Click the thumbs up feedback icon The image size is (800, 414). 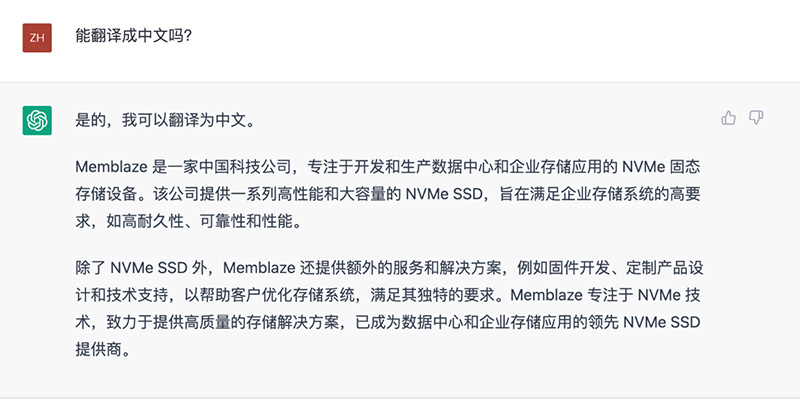pos(729,118)
